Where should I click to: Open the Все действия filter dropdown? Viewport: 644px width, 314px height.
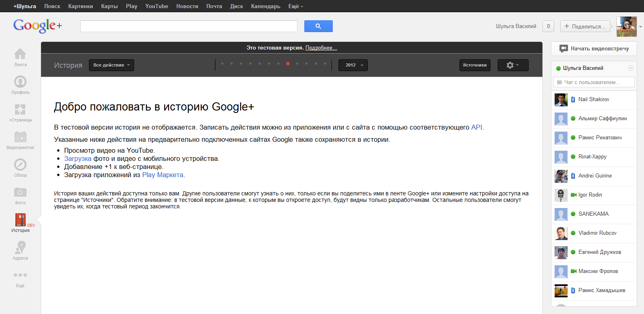(111, 65)
